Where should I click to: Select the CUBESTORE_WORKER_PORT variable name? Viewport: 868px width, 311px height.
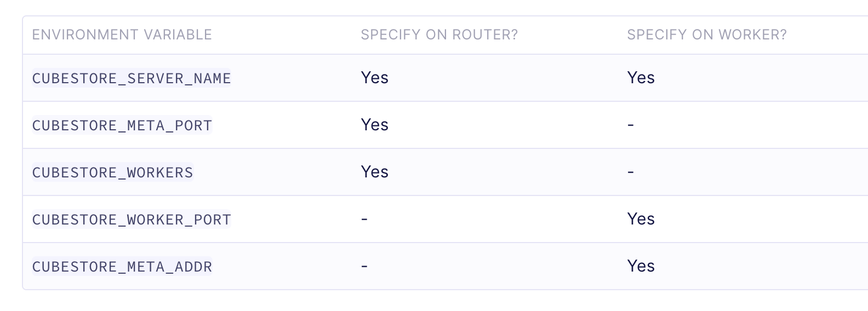click(x=132, y=220)
